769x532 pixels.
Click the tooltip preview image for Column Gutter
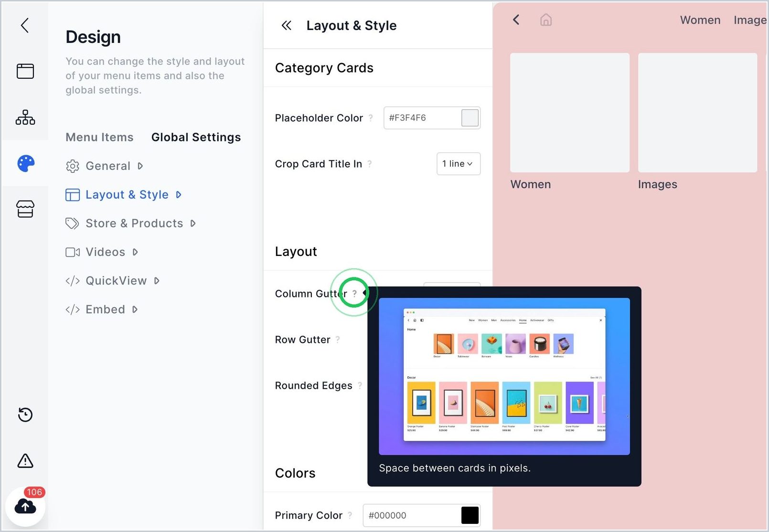point(504,376)
